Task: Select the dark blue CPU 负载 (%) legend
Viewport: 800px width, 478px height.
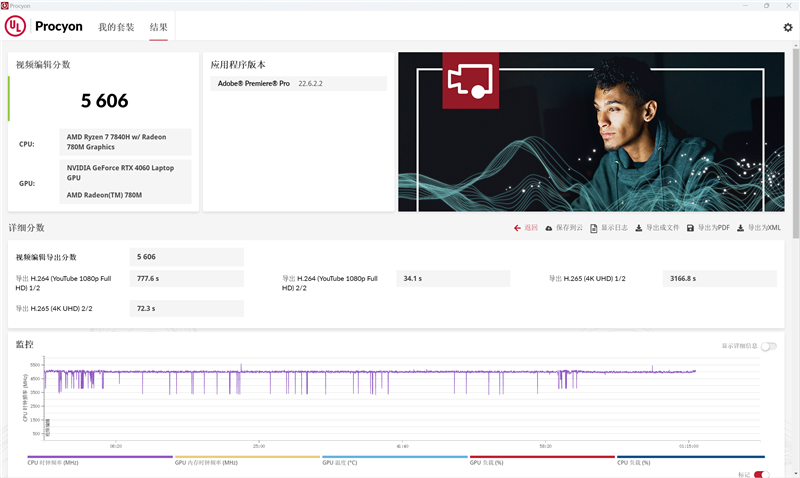Action: pos(691,460)
